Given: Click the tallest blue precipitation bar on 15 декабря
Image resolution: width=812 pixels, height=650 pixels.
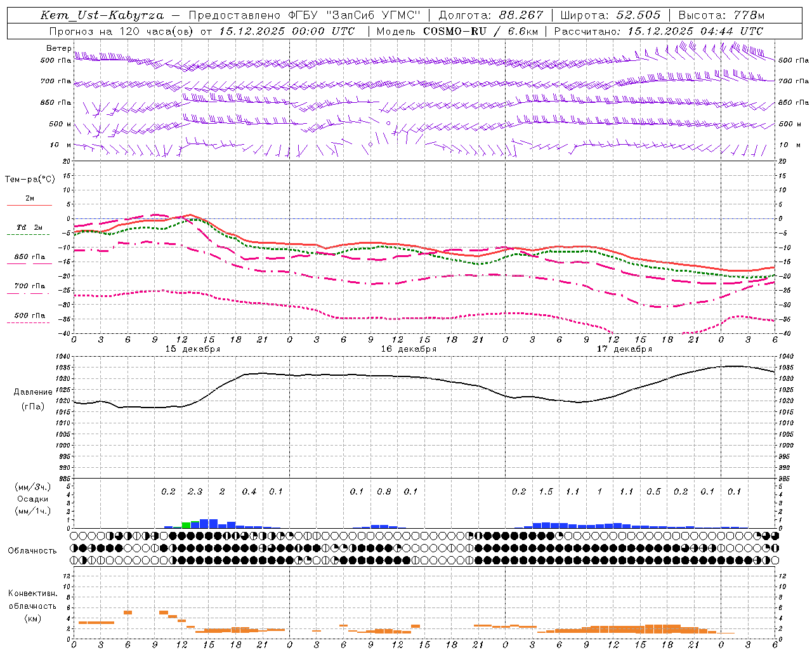Looking at the screenshot, I should 209,524.
